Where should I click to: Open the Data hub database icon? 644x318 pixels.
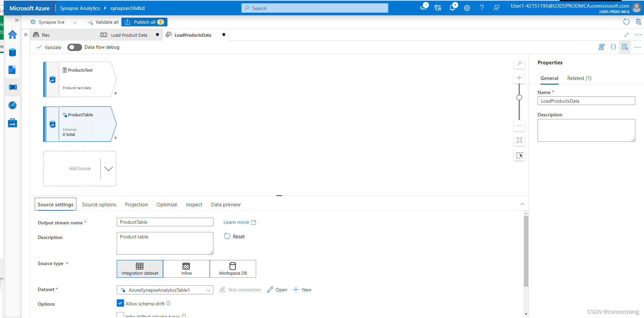pos(12,52)
